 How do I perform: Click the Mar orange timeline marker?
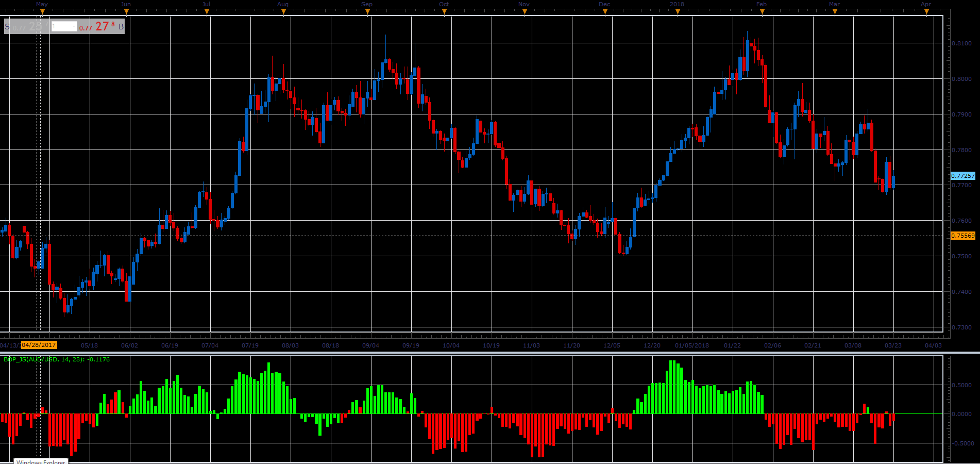tap(835, 12)
